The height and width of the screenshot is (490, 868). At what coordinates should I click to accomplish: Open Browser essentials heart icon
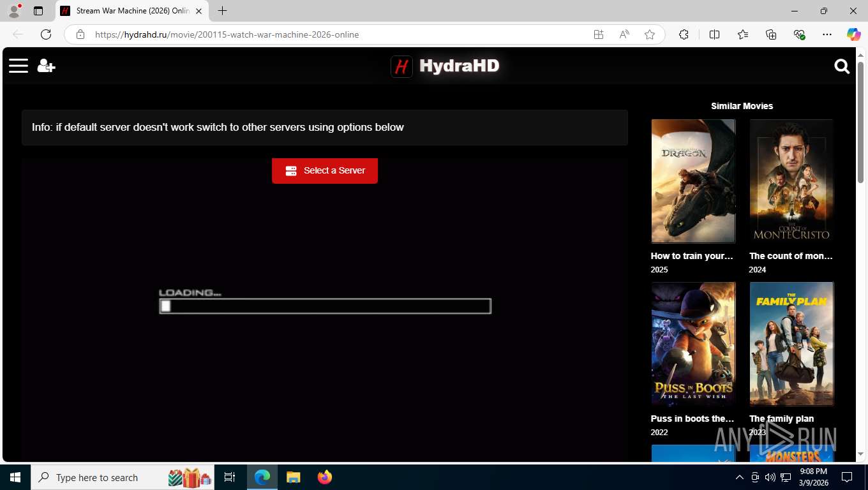pyautogui.click(x=799, y=34)
